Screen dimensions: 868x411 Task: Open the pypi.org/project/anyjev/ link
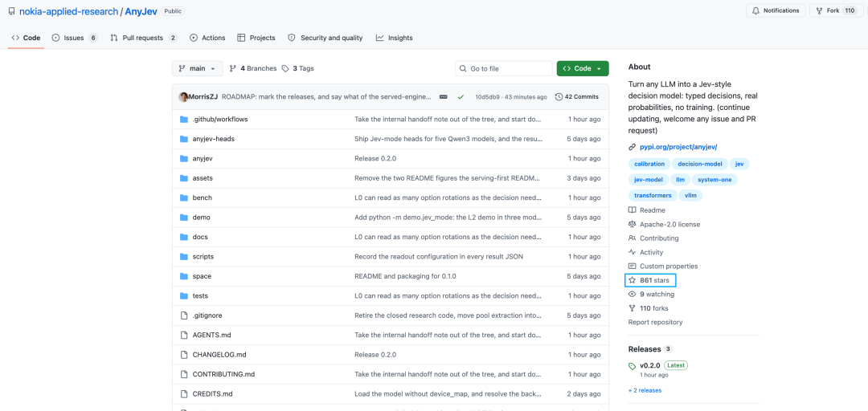click(678, 147)
